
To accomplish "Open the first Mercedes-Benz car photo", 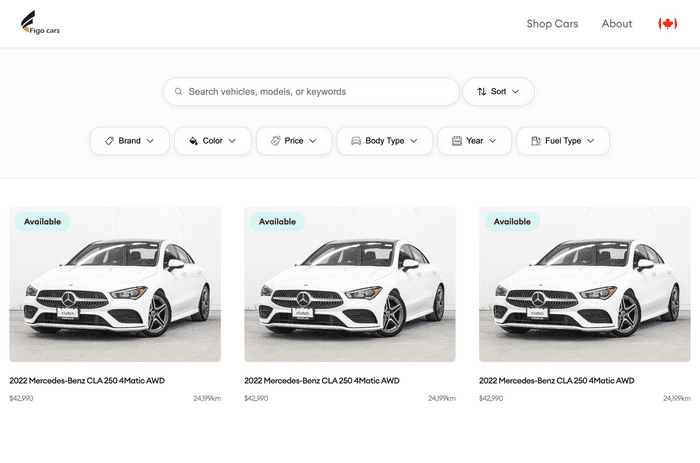I will coord(115,284).
